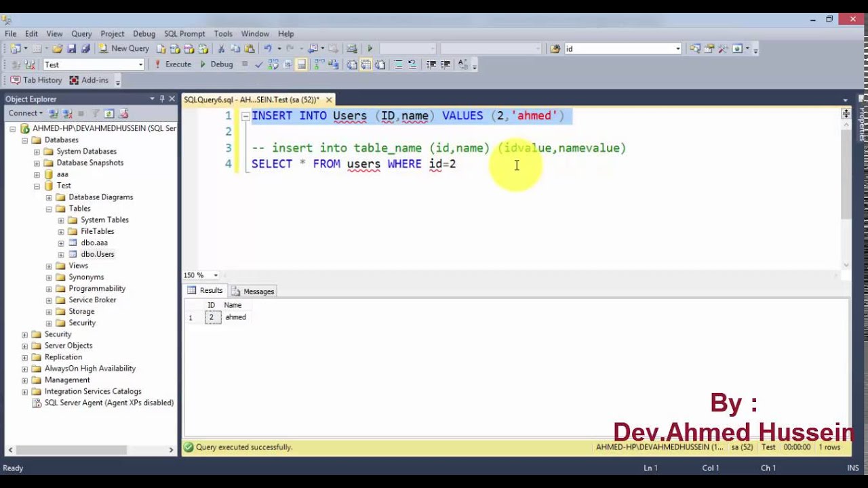Open the SQL Prompt menu

coord(184,33)
